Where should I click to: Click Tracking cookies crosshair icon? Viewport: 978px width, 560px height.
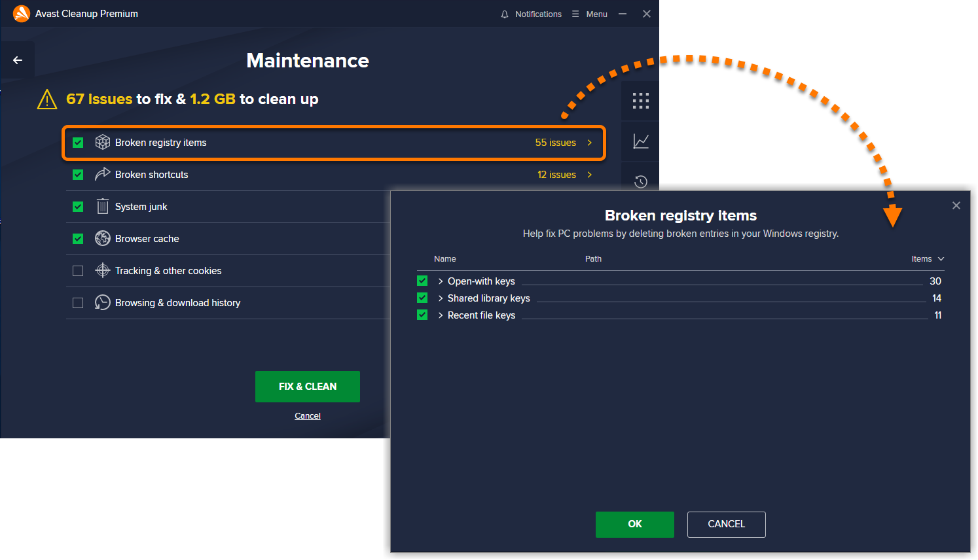tap(103, 270)
